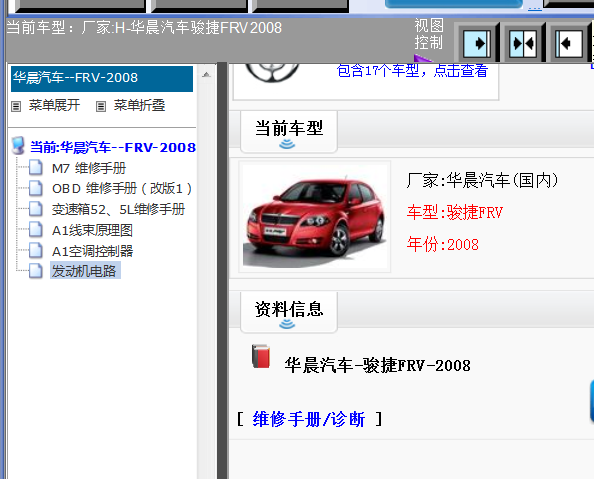This screenshot has height=479, width=594.
Task: Click the 当前车型 tab
Action: [x=289, y=131]
